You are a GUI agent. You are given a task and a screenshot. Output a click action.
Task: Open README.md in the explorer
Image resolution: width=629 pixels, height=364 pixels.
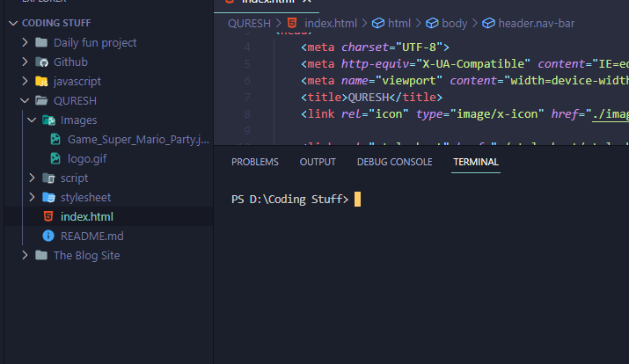point(91,237)
